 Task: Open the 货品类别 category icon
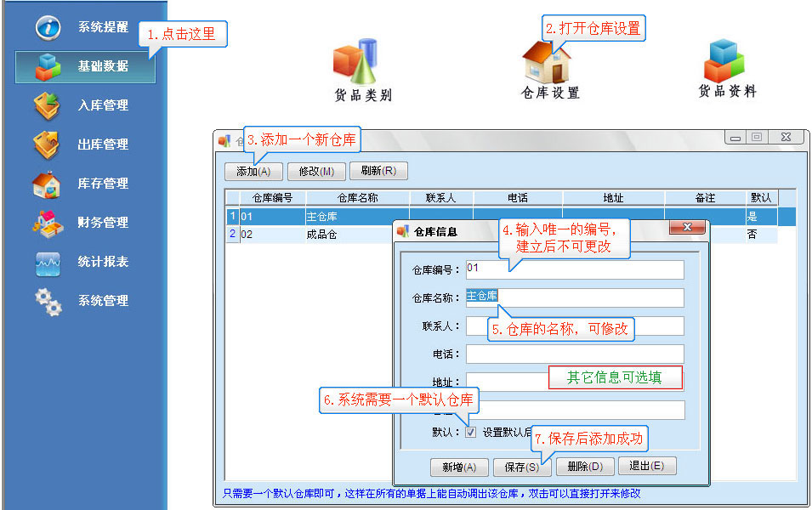click(355, 61)
